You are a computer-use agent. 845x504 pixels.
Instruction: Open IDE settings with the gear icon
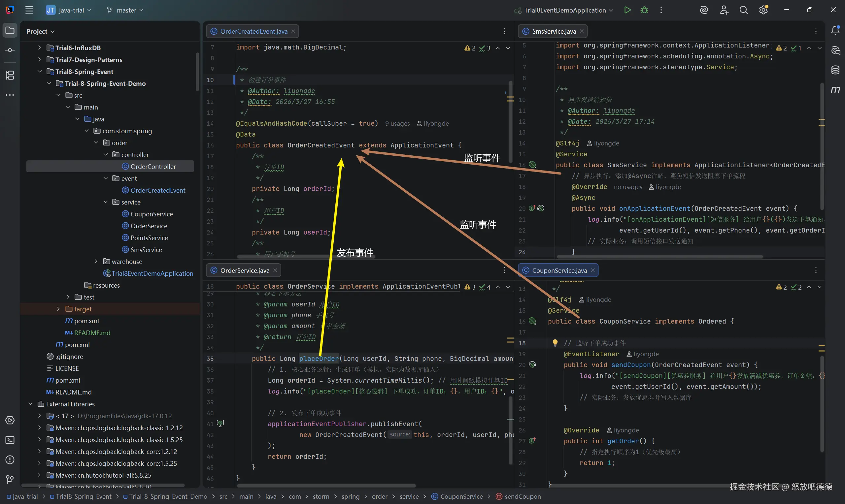pos(763,10)
